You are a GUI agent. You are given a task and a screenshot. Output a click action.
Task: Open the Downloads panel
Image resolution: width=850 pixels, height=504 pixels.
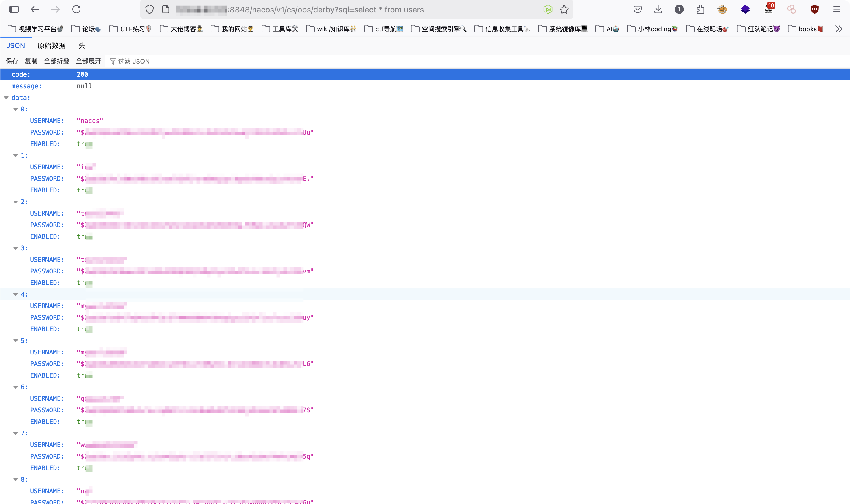point(658,10)
